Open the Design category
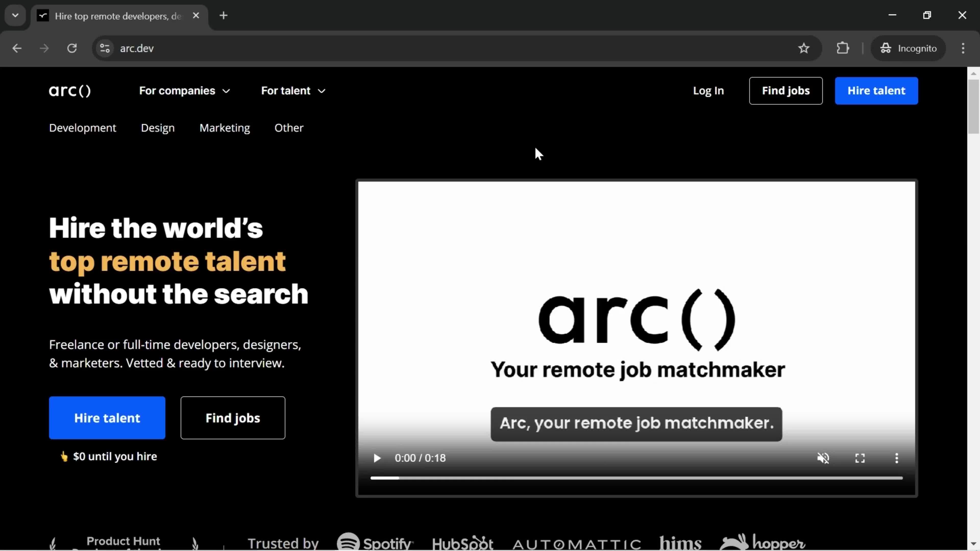 pos(158,128)
